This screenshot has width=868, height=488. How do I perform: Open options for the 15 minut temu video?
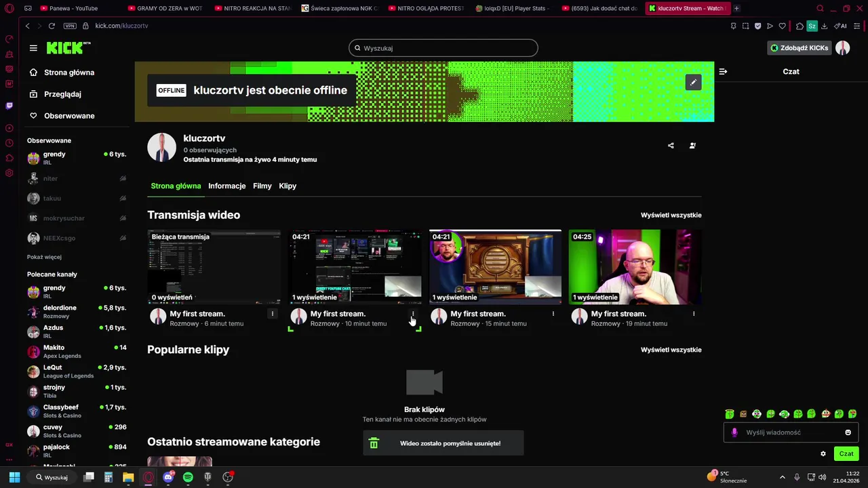tap(553, 314)
